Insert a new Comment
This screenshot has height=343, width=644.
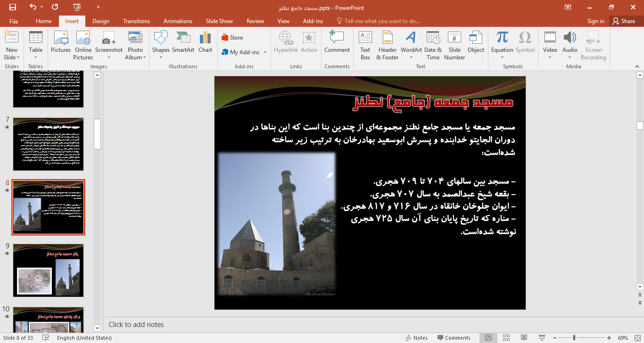coord(337,42)
